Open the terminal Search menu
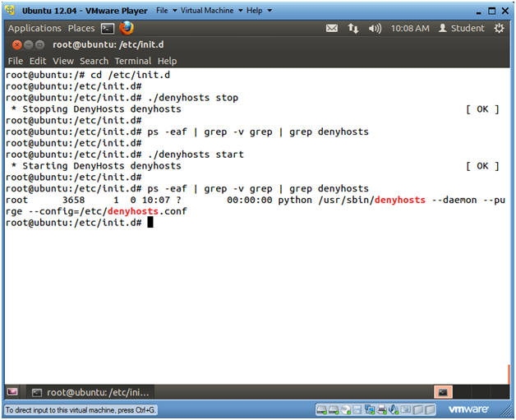Viewport: 516px width, 420px height. tap(94, 61)
